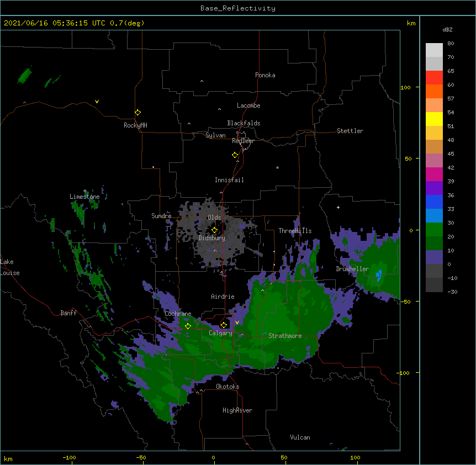Image resolution: width=476 pixels, height=465 pixels.
Task: Select the yellow V marker just east of Calgary's diamond
Action: [237, 323]
